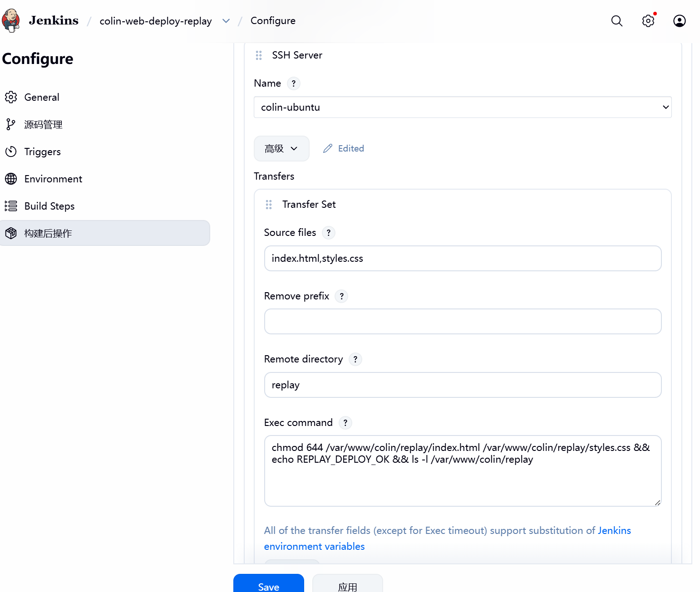700x592 pixels.
Task: Click the source control branch icon
Action: click(11, 124)
